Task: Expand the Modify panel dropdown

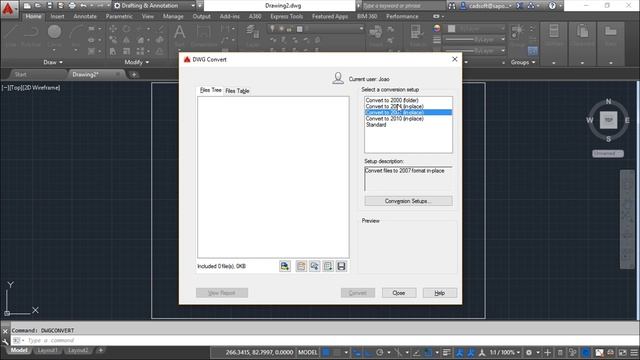Action: tap(137, 62)
